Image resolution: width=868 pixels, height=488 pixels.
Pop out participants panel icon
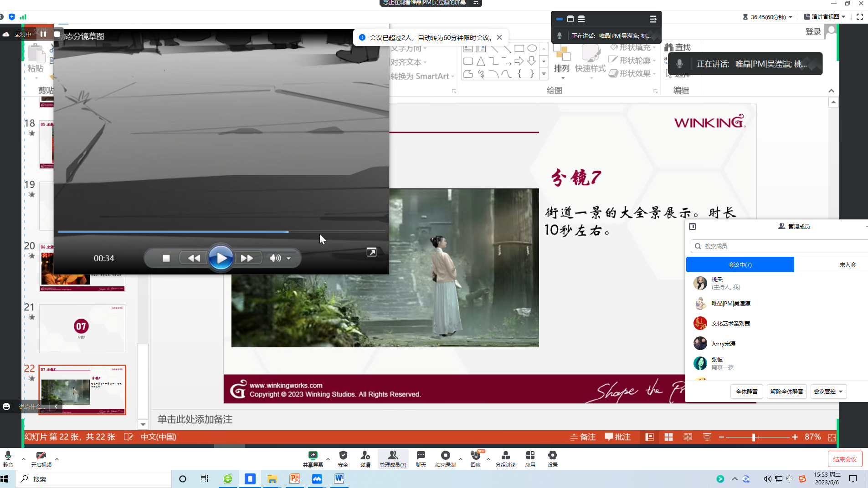[693, 226]
